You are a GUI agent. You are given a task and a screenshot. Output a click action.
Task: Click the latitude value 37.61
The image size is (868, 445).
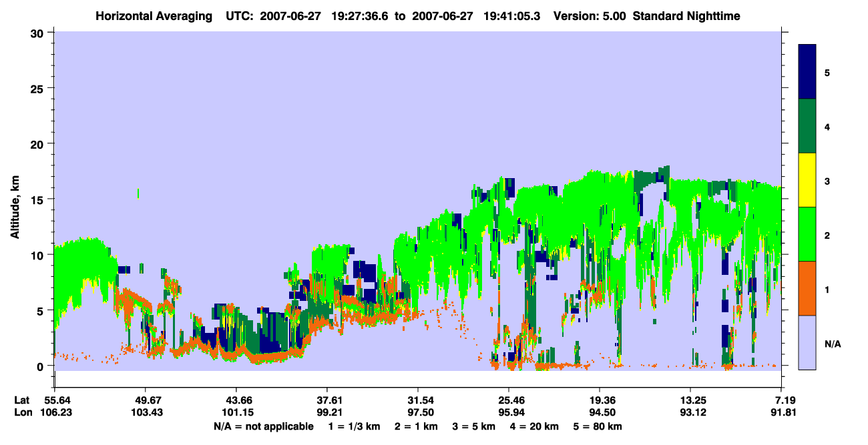click(327, 400)
